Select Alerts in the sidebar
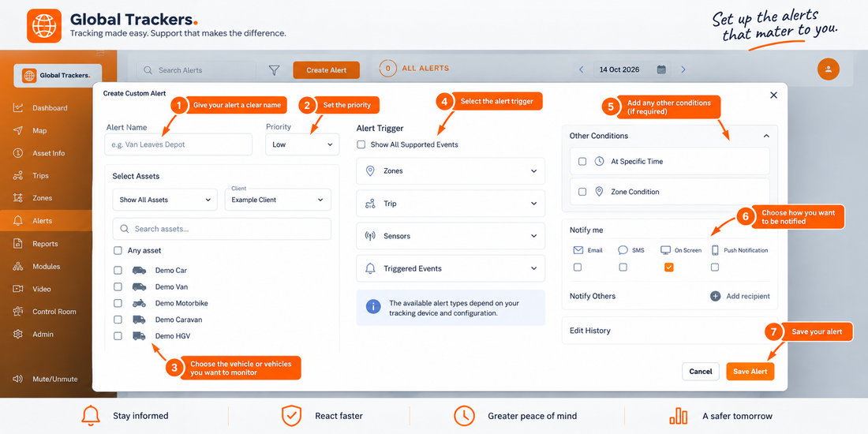The image size is (868, 434). pyautogui.click(x=47, y=220)
